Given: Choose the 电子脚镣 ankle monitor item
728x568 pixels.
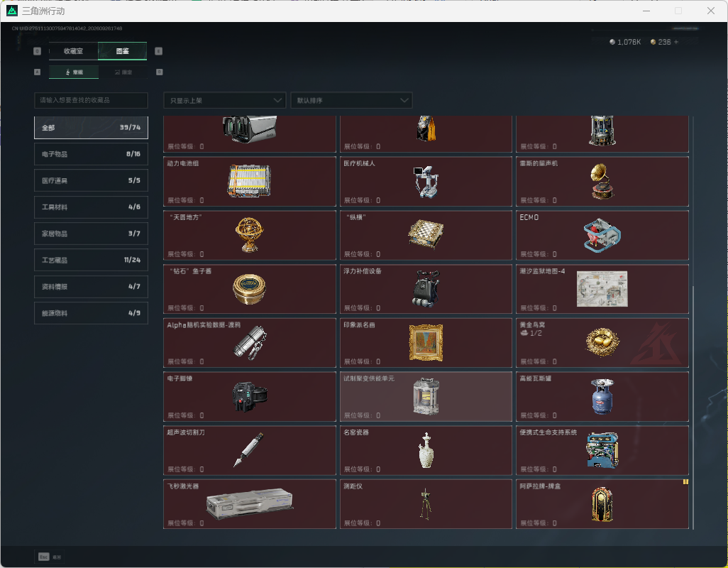Looking at the screenshot, I should click(x=250, y=397).
